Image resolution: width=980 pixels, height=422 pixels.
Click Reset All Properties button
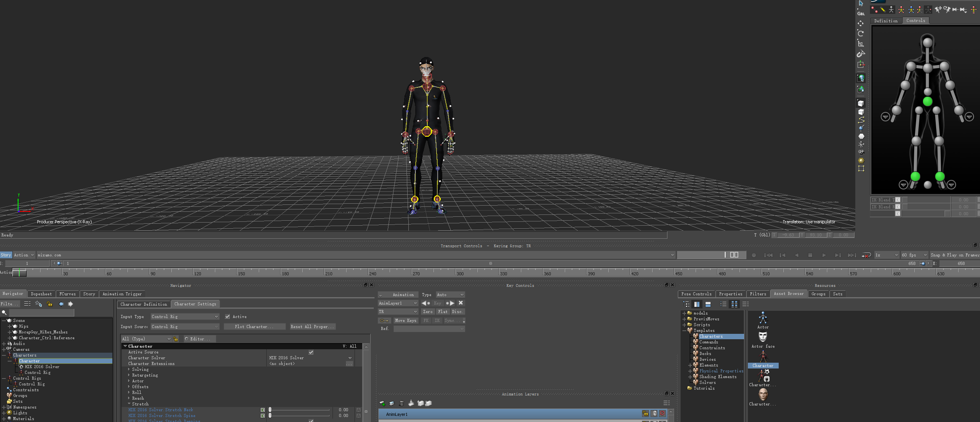coord(311,327)
